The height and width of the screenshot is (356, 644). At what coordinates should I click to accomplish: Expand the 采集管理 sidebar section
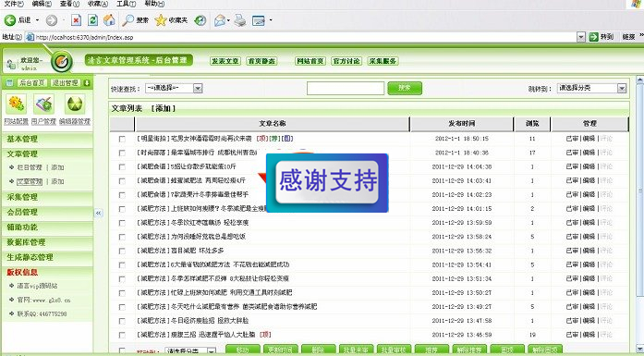click(x=47, y=197)
